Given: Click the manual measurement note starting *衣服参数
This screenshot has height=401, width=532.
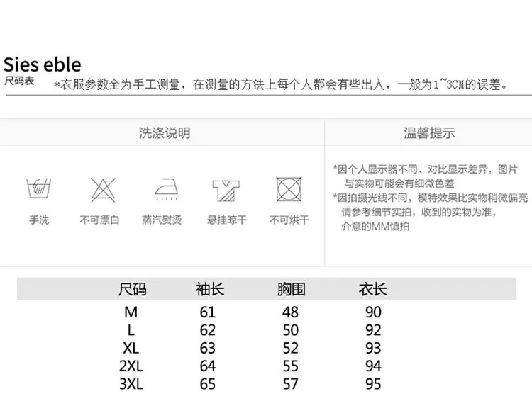Looking at the screenshot, I should click(x=281, y=84).
